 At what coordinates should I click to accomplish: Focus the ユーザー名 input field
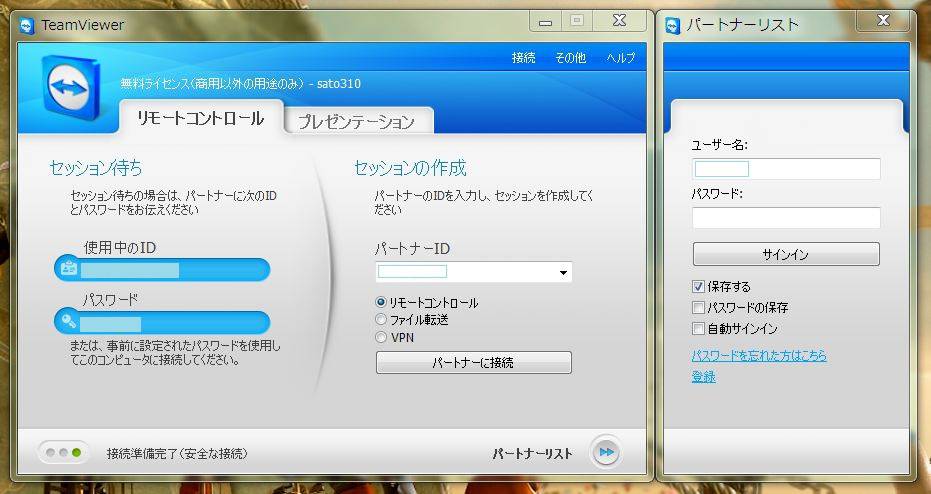pyautogui.click(x=786, y=169)
